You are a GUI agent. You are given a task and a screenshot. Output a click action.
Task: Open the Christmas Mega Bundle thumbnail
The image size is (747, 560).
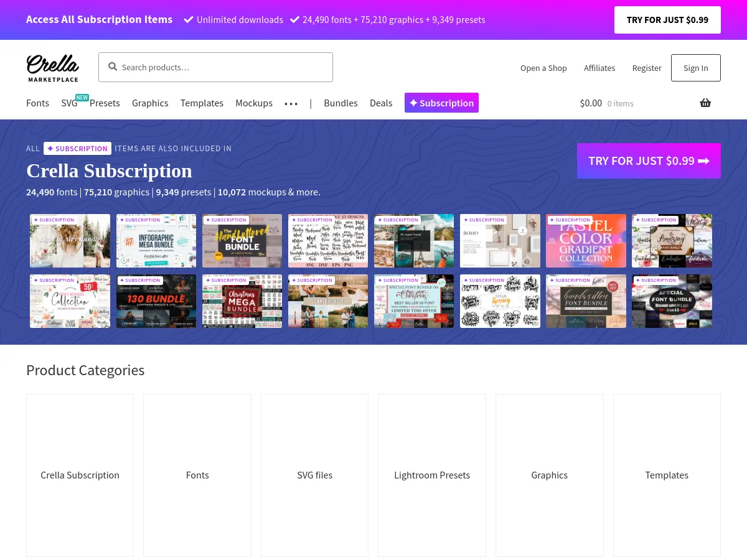(242, 301)
